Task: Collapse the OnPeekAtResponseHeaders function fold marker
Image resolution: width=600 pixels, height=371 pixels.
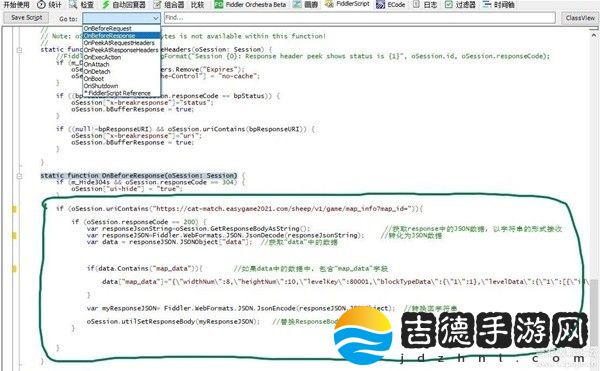Action: [x=19, y=50]
